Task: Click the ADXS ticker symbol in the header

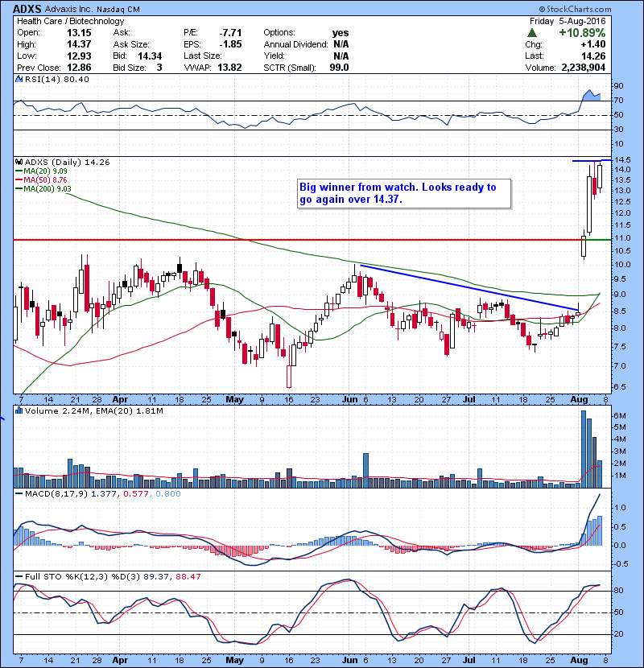Action: coord(27,9)
